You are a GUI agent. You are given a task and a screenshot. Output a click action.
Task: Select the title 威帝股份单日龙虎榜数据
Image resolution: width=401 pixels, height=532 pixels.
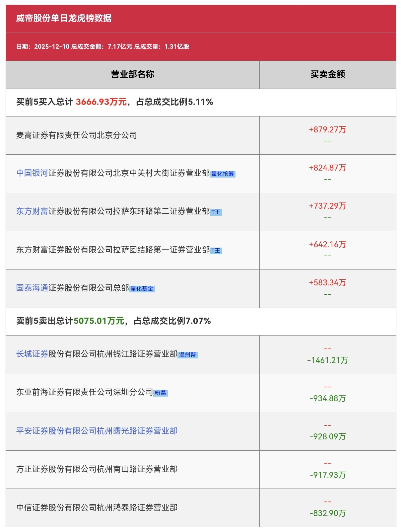(x=64, y=18)
